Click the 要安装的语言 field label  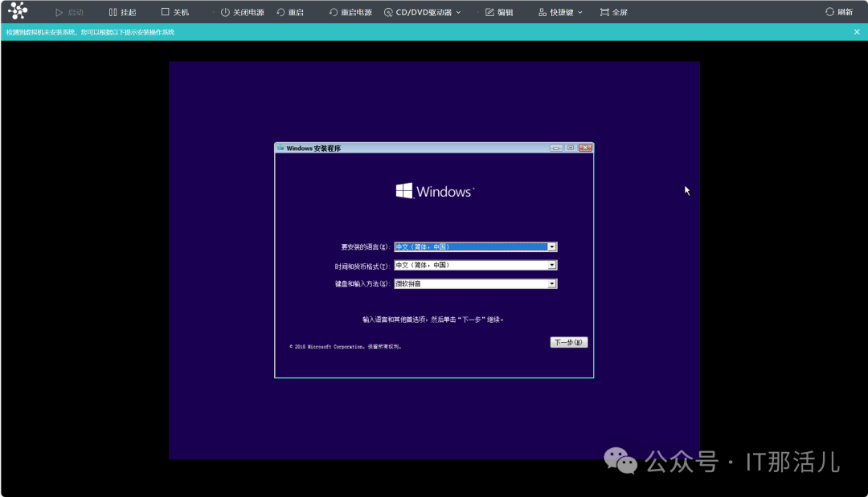(x=366, y=247)
